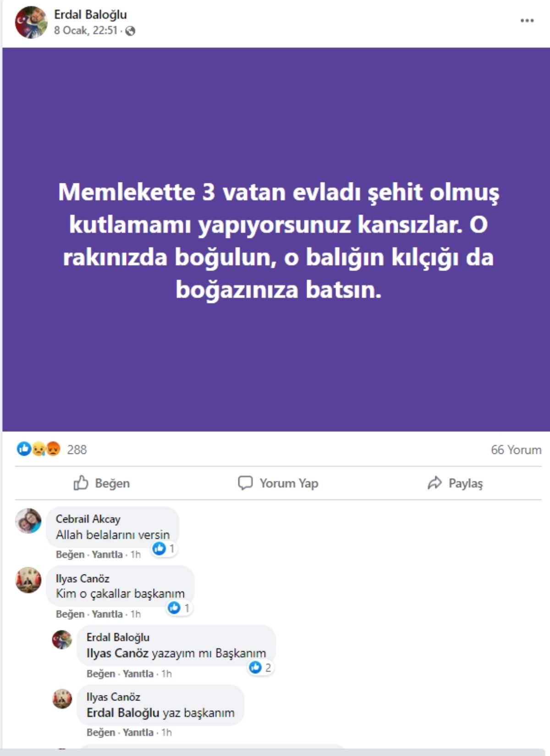Click Erdal Baloğlu's post profile picture
Screen dimensions: 550x756
(31, 22)
